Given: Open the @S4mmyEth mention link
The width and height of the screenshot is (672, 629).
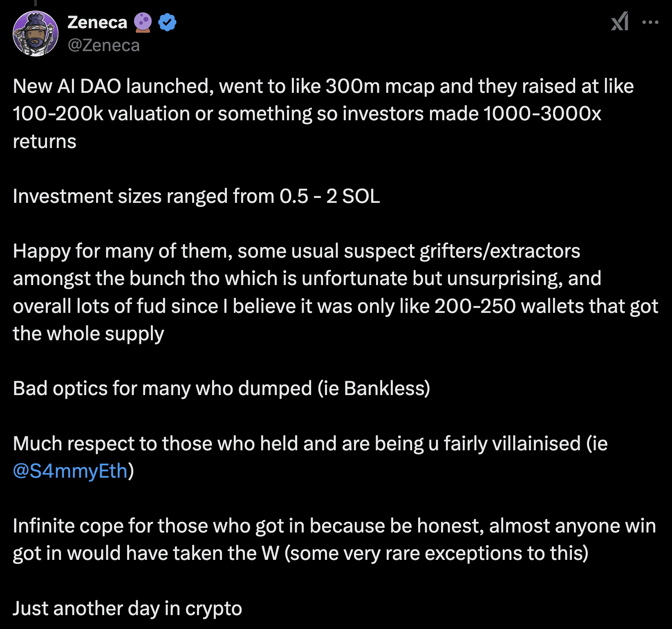Looking at the screenshot, I should pyautogui.click(x=70, y=471).
